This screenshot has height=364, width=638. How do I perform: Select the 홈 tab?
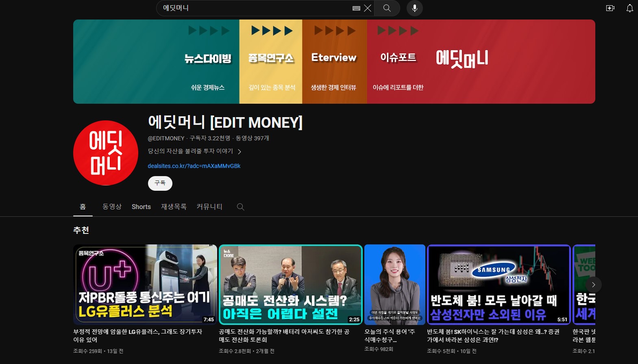[x=83, y=207]
